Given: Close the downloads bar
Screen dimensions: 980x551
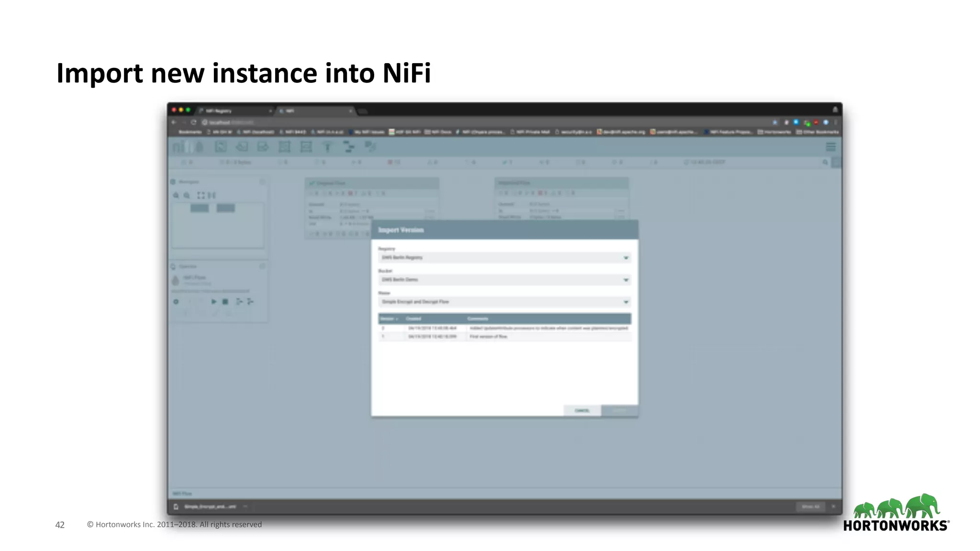Looking at the screenshot, I should click(x=834, y=507).
